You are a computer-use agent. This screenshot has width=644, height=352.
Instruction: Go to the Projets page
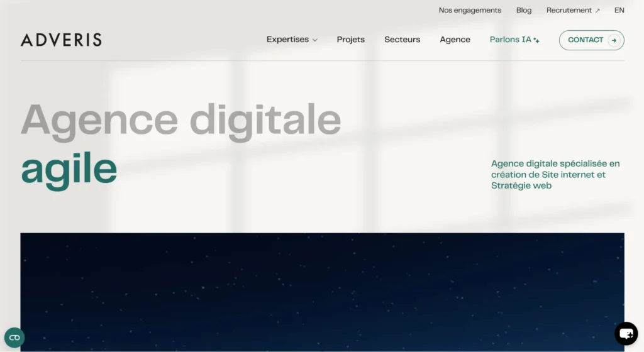point(351,40)
